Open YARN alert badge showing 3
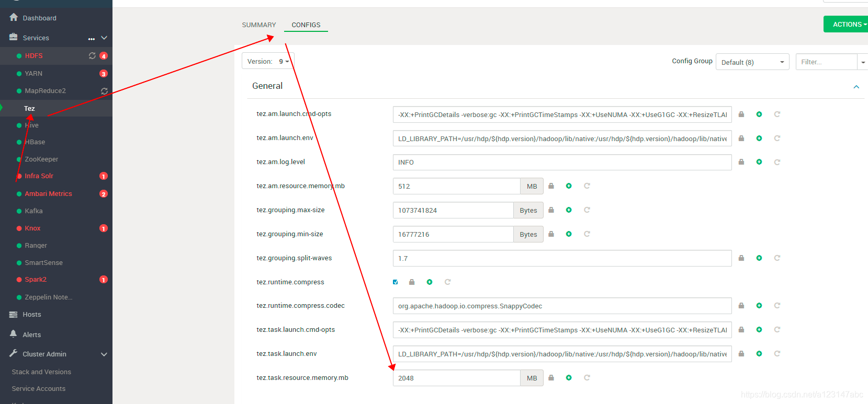868x404 pixels. pos(104,74)
